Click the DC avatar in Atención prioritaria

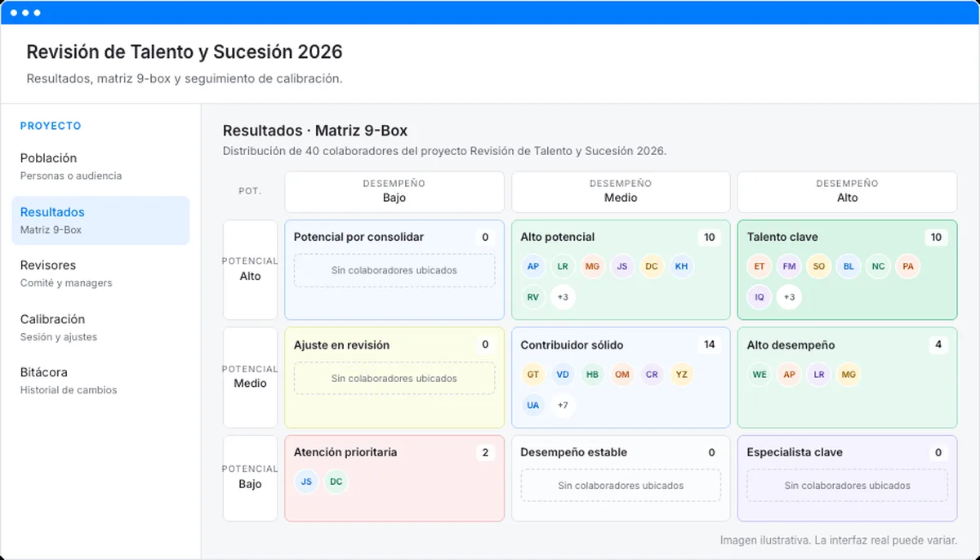[x=336, y=482]
